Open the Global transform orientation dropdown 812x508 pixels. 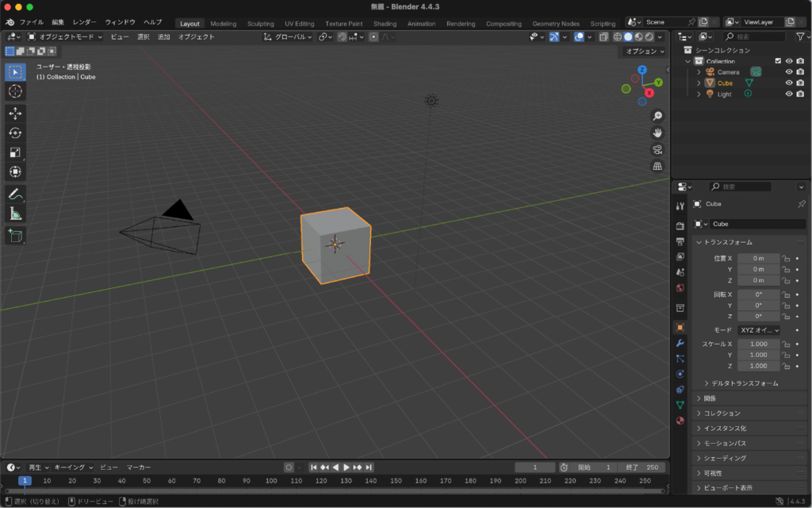(x=288, y=37)
